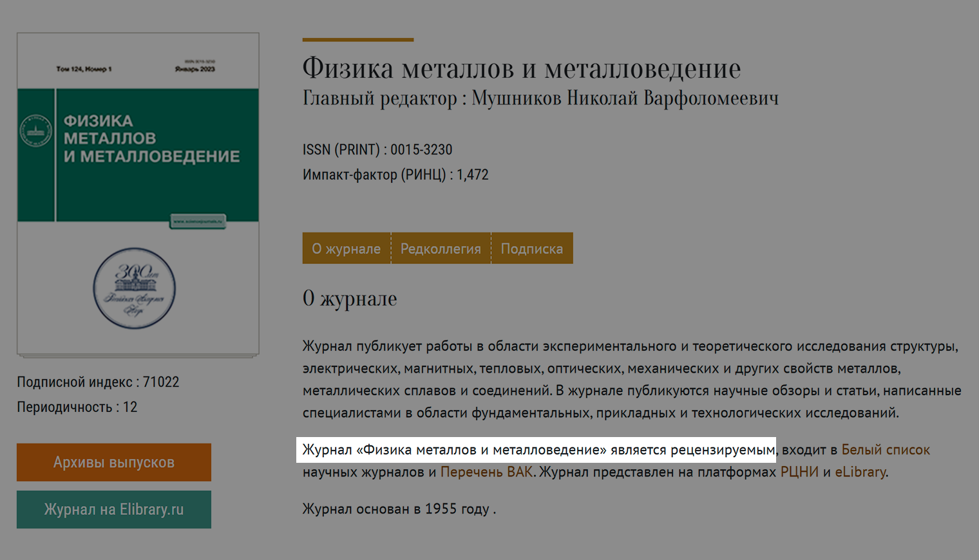Viewport: 979px width, 560px height.
Task: Select the О журнале tab
Action: click(x=346, y=248)
